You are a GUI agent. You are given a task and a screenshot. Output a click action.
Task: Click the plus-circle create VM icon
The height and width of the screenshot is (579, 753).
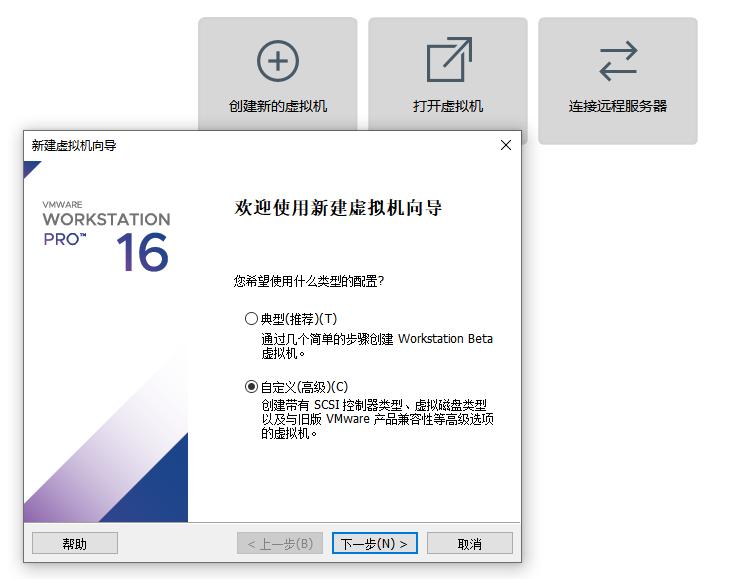pyautogui.click(x=278, y=61)
